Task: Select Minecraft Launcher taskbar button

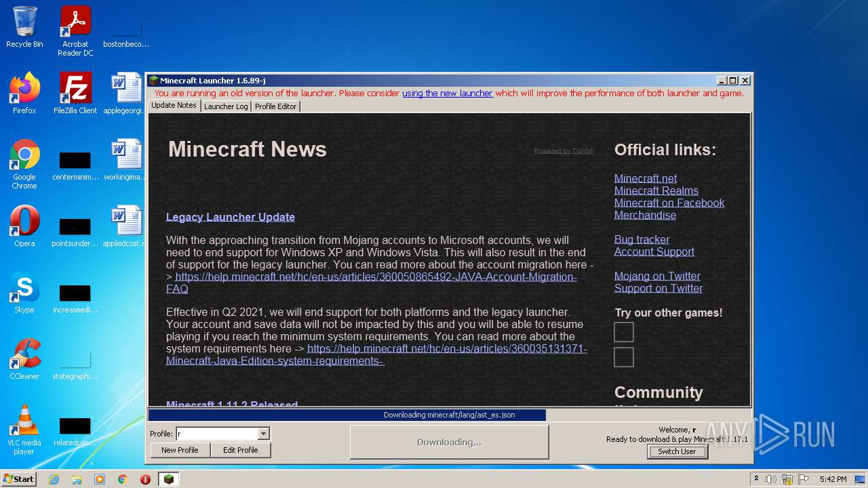Action: pos(168,479)
